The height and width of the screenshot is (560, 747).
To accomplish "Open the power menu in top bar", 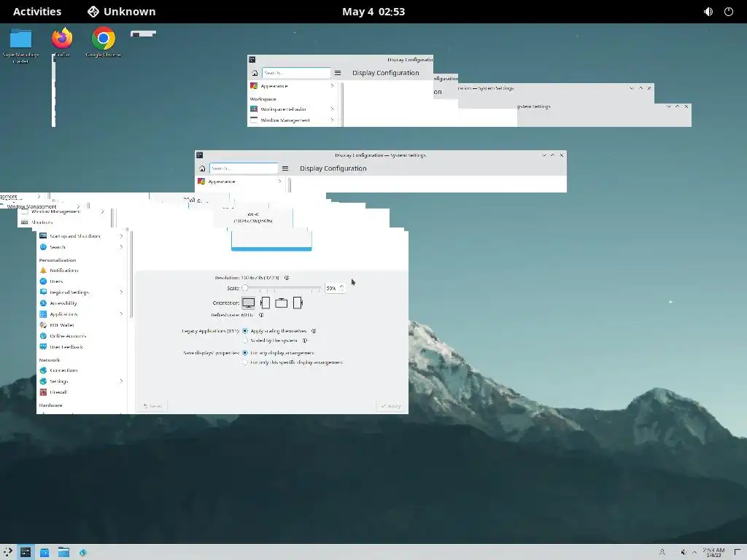I will [729, 12].
